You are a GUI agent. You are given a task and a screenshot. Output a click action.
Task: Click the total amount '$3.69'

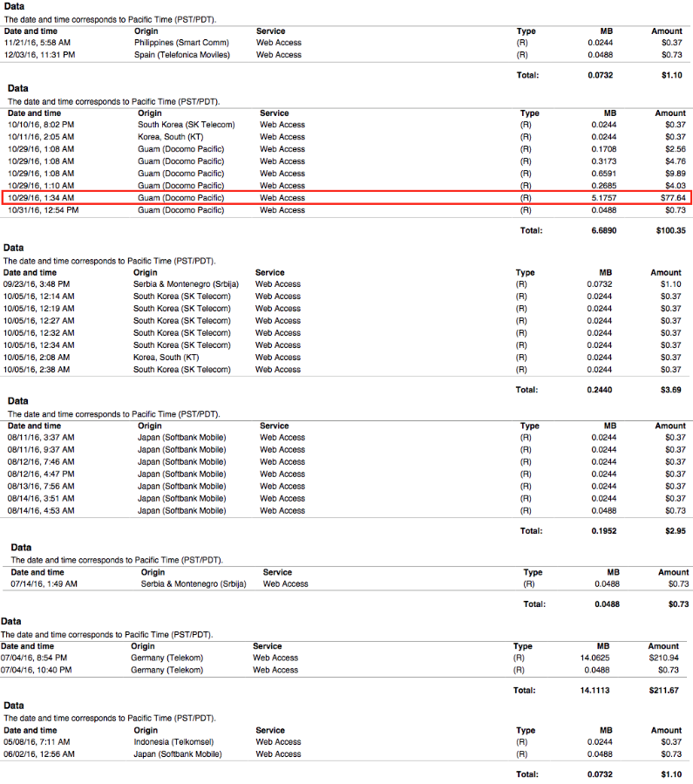pos(671,390)
